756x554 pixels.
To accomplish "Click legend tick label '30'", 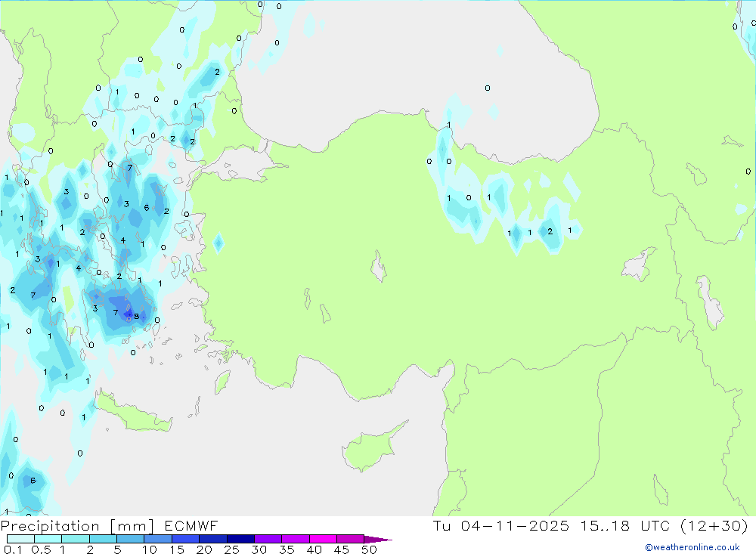I will pyautogui.click(x=259, y=549).
